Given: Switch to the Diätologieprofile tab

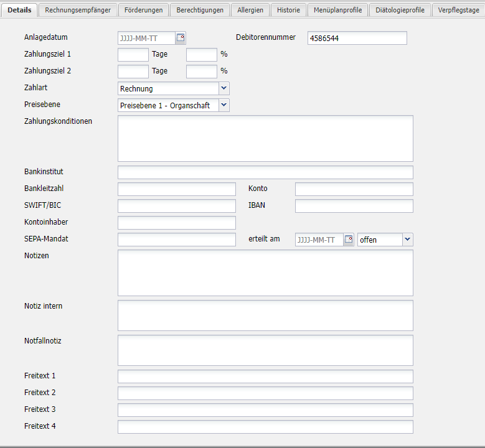Looking at the screenshot, I should (400, 10).
